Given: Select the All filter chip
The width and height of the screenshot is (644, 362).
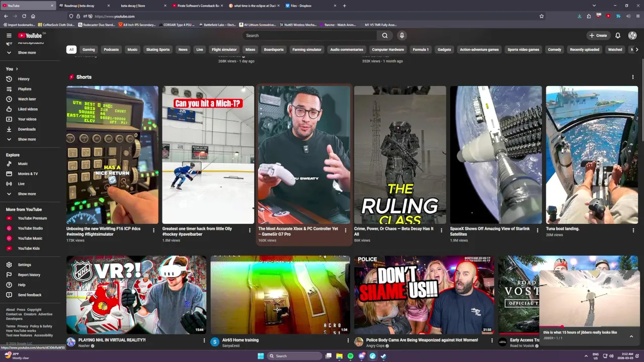Looking at the screenshot, I should [x=71, y=49].
